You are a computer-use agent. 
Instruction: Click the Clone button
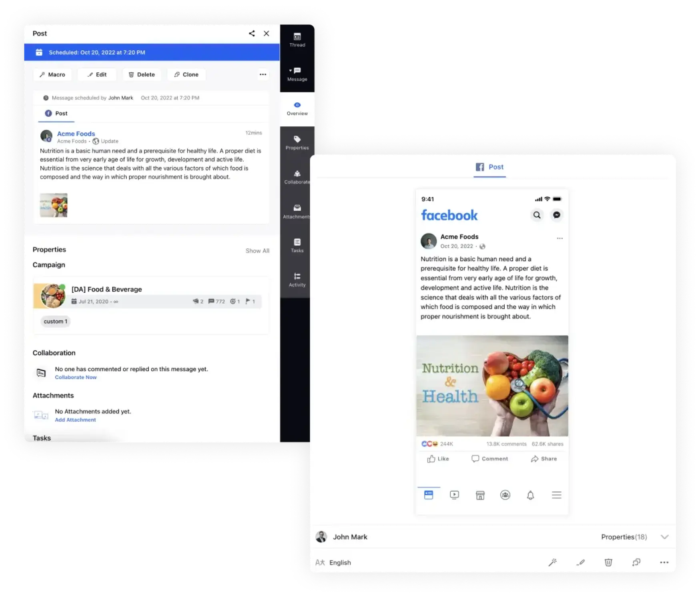[x=187, y=74]
